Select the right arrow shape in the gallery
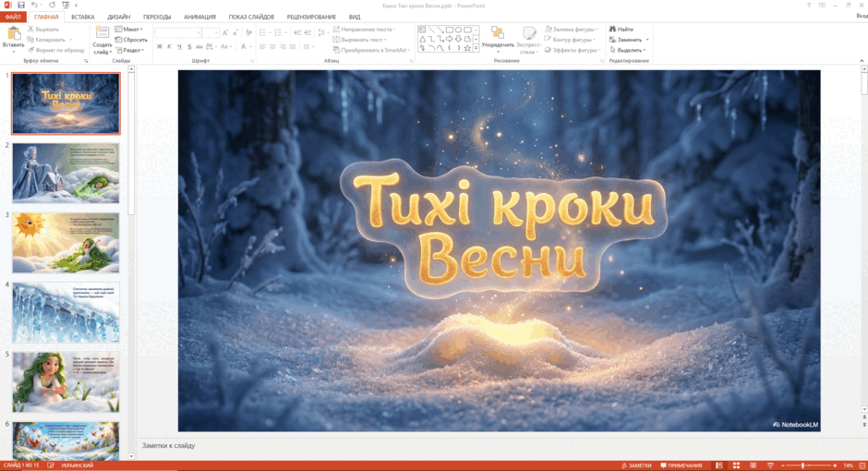The width and height of the screenshot is (868, 471). click(450, 39)
